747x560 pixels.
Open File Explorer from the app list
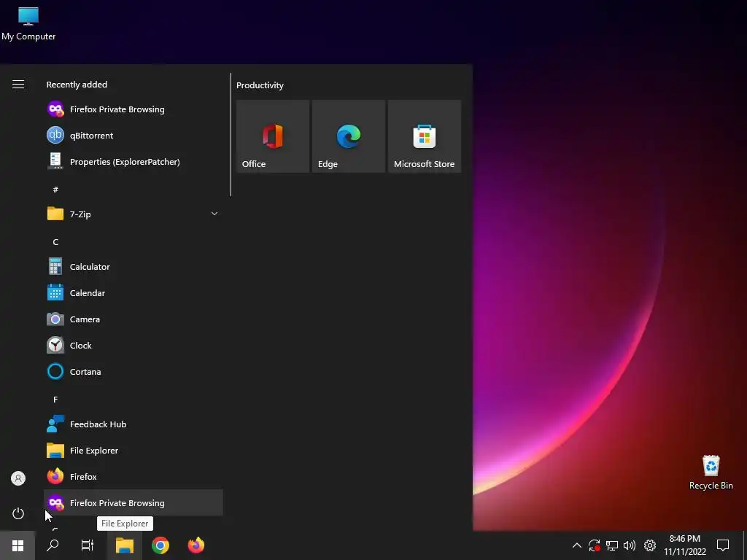pos(133,450)
